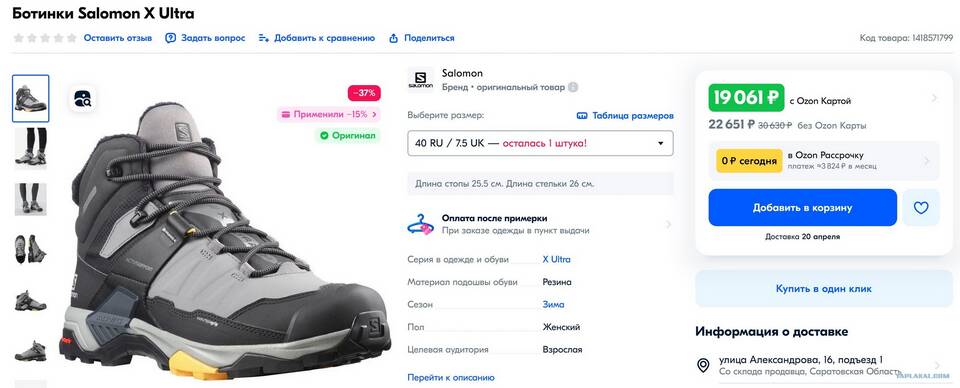
Task: Click the image search camera icon
Action: 82,99
